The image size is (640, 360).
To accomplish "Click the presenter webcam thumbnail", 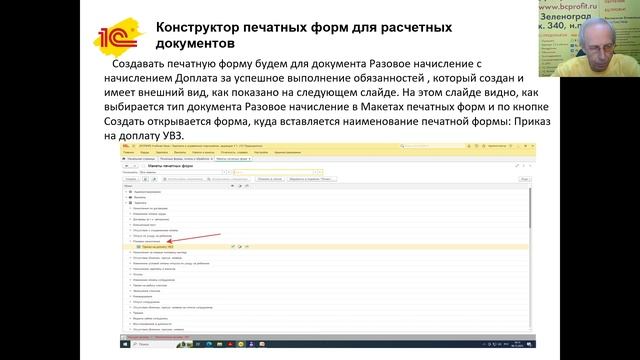I will [589, 38].
